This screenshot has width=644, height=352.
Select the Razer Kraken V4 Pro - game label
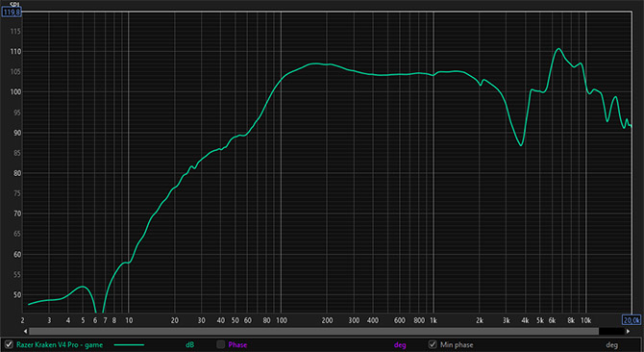(60, 345)
